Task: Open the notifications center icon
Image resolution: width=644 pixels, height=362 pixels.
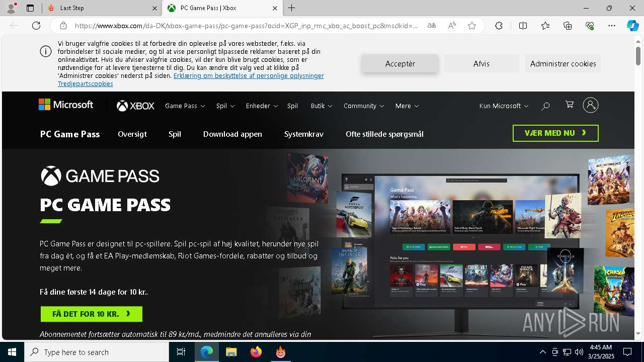Action: click(x=627, y=352)
